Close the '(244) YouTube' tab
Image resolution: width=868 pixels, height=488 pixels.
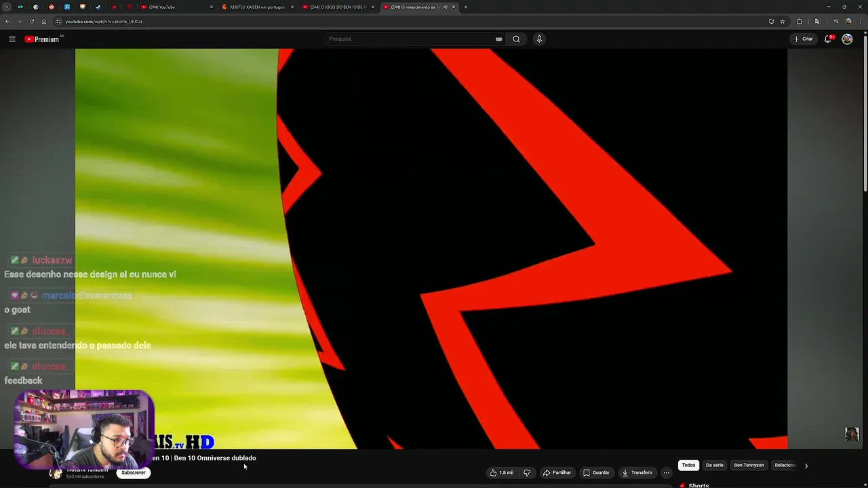212,7
